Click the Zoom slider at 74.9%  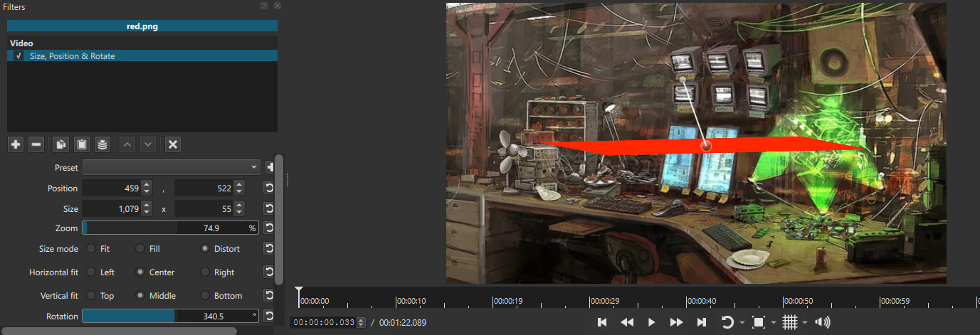171,228
